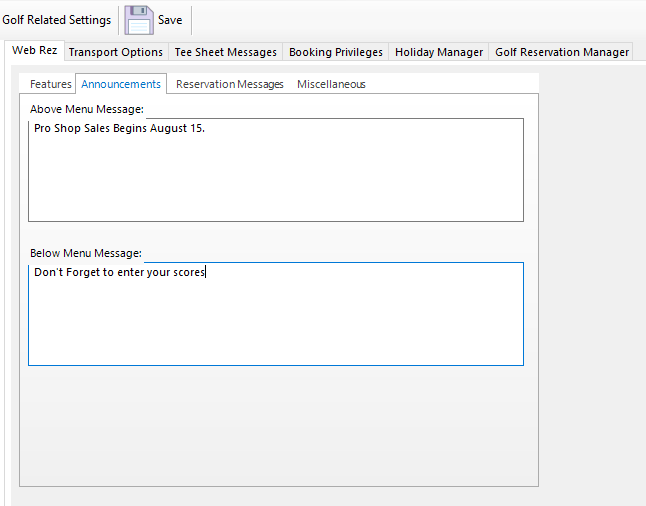The image size is (646, 506).
Task: Open the Transport Options tab
Action: 115,52
